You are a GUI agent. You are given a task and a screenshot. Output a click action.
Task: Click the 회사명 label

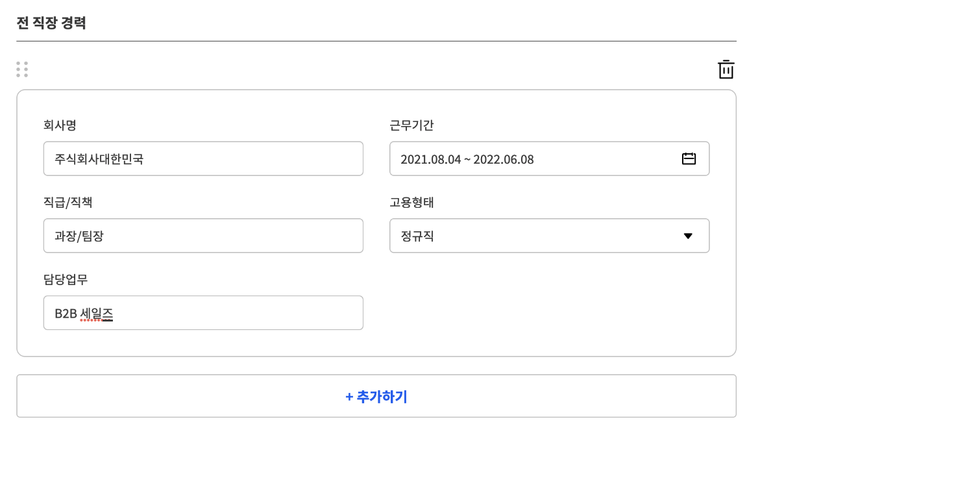click(60, 125)
